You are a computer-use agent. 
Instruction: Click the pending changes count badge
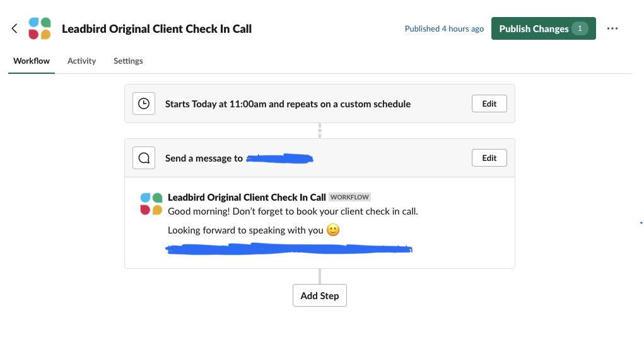click(580, 28)
